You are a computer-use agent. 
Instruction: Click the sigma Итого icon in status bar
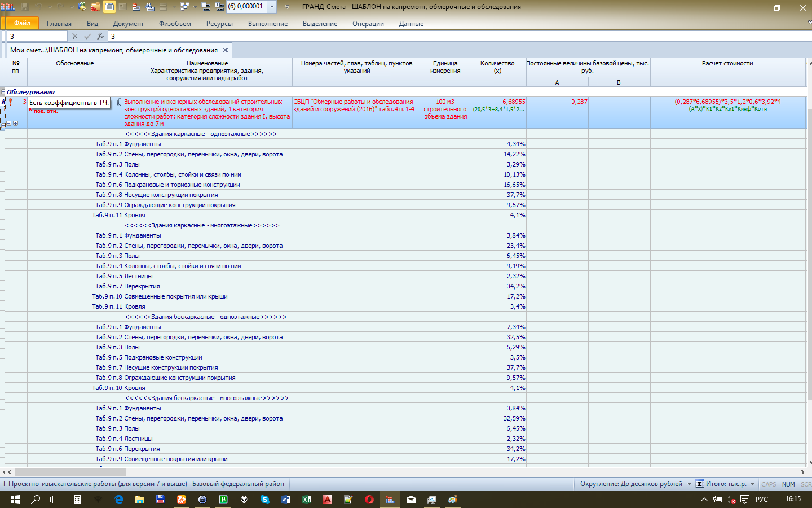pyautogui.click(x=700, y=484)
